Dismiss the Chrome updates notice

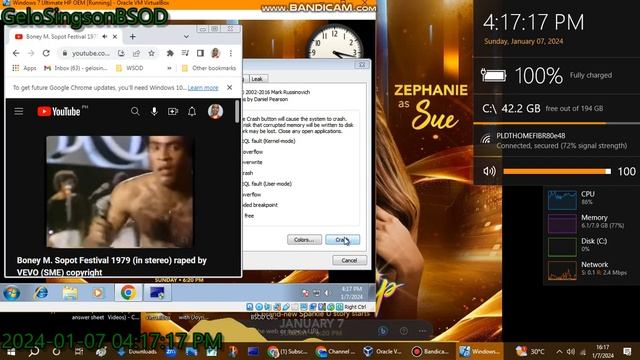pos(229,87)
